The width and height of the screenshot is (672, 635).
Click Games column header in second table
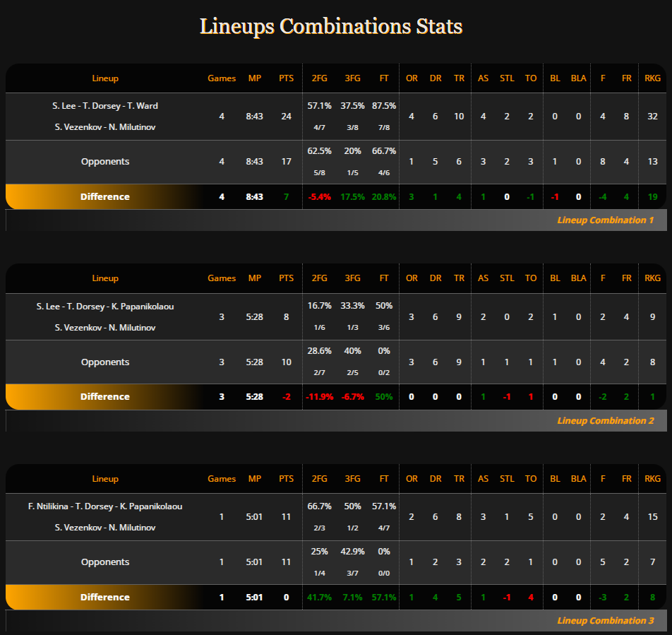tap(222, 278)
